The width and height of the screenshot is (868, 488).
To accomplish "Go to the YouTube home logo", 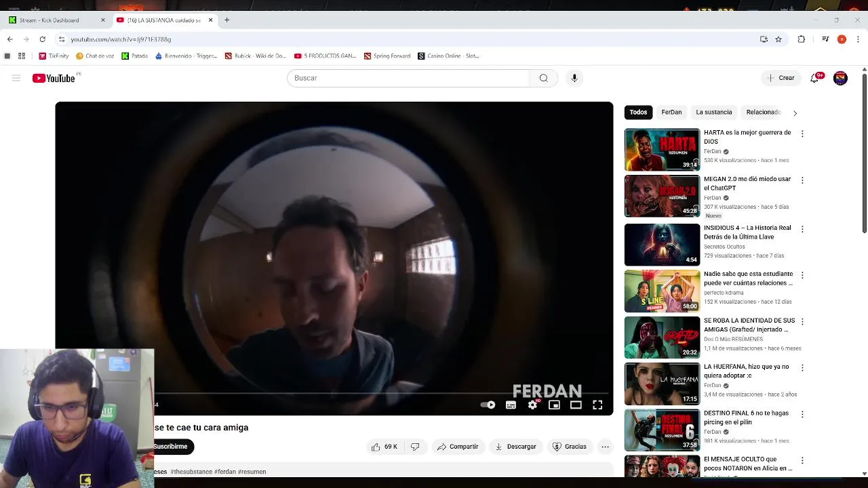I will (x=54, y=79).
